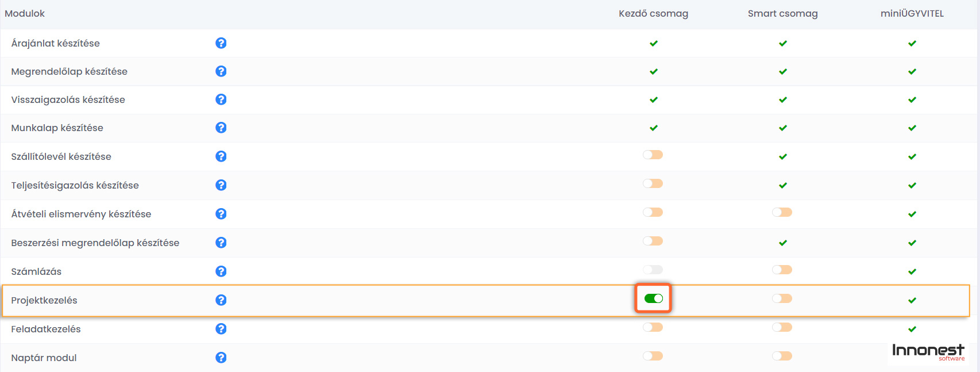This screenshot has width=980, height=372.
Task: Open help for Feladatkezelés module
Action: click(x=221, y=329)
